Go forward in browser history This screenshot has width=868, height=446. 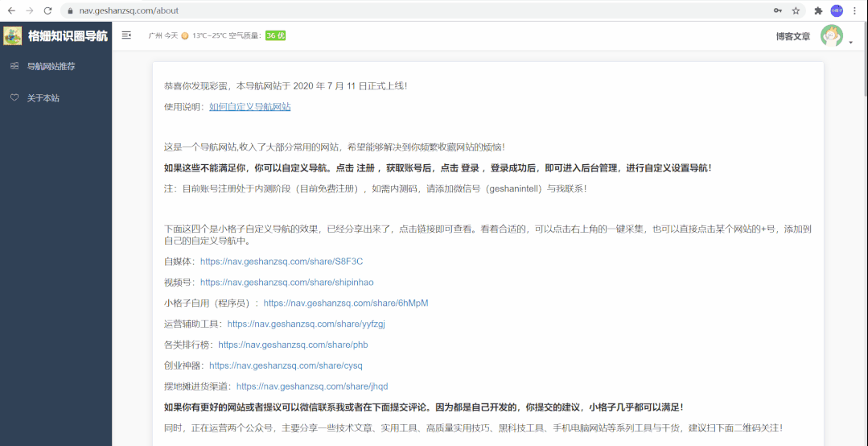[x=29, y=10]
